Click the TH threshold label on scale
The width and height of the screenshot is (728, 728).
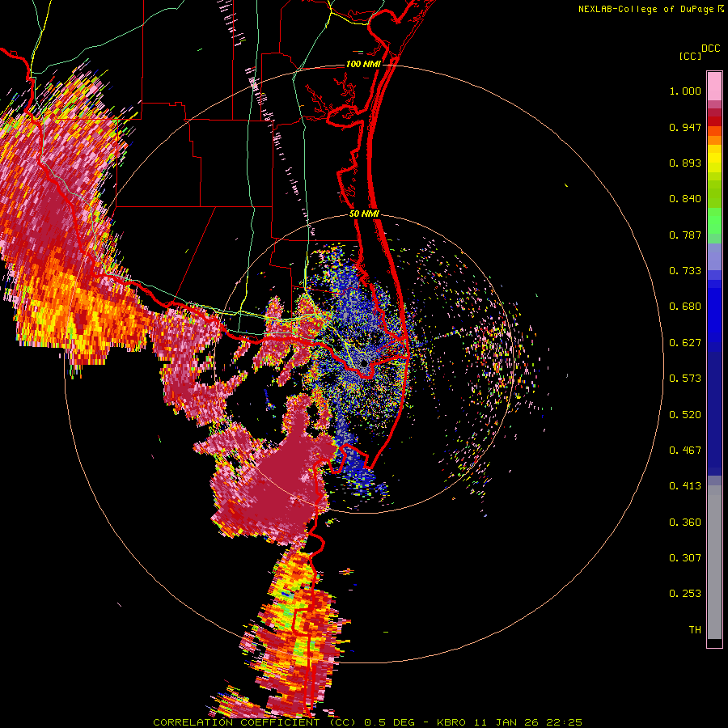[x=695, y=630]
